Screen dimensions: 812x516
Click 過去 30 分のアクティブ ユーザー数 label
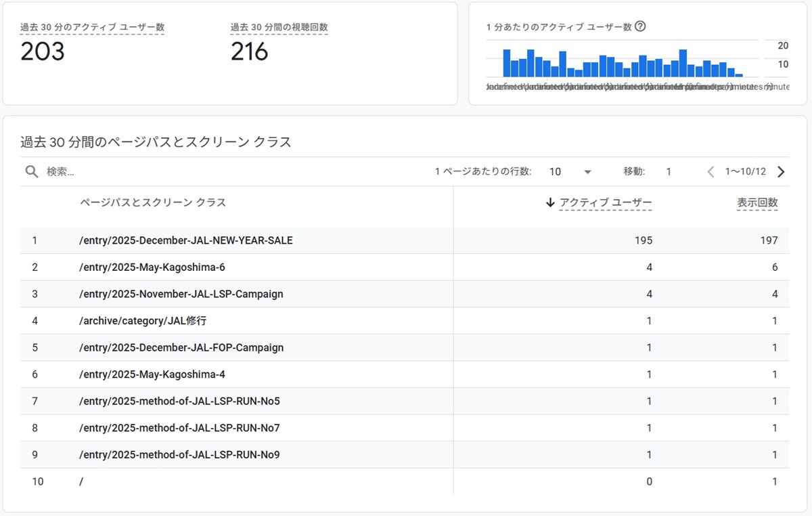[92, 28]
